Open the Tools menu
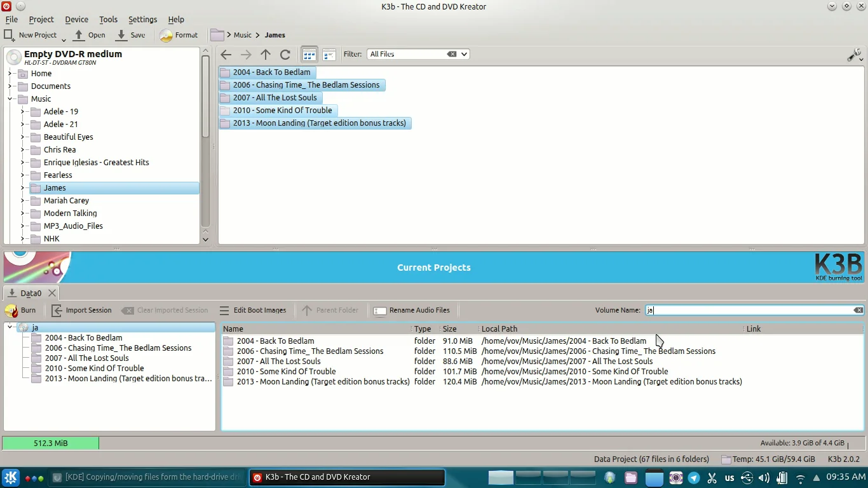This screenshot has width=868, height=488. pyautogui.click(x=109, y=19)
